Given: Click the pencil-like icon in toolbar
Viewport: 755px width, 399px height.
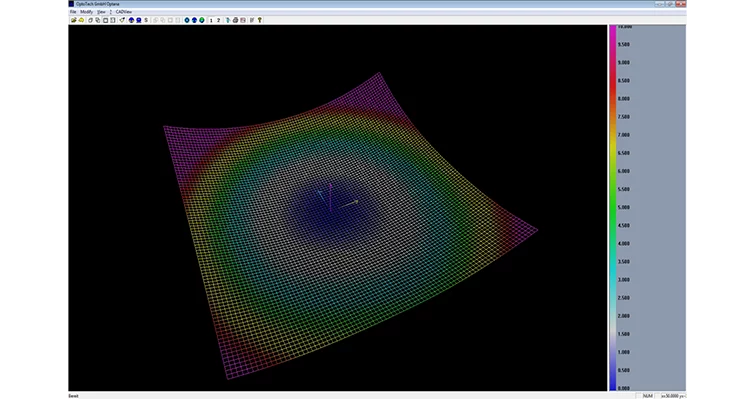Looking at the screenshot, I should pyautogui.click(x=122, y=20).
